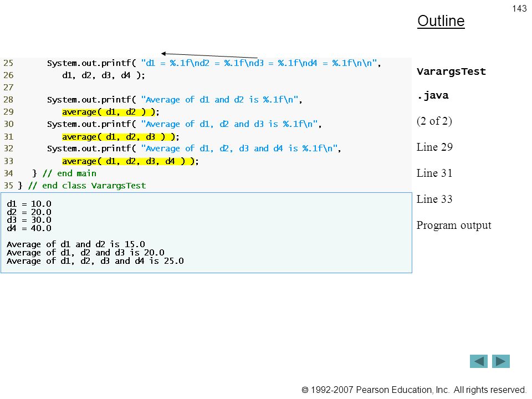Viewport: 532px width, 399px height.
Task: Click code line number 30
Action: 8,124
